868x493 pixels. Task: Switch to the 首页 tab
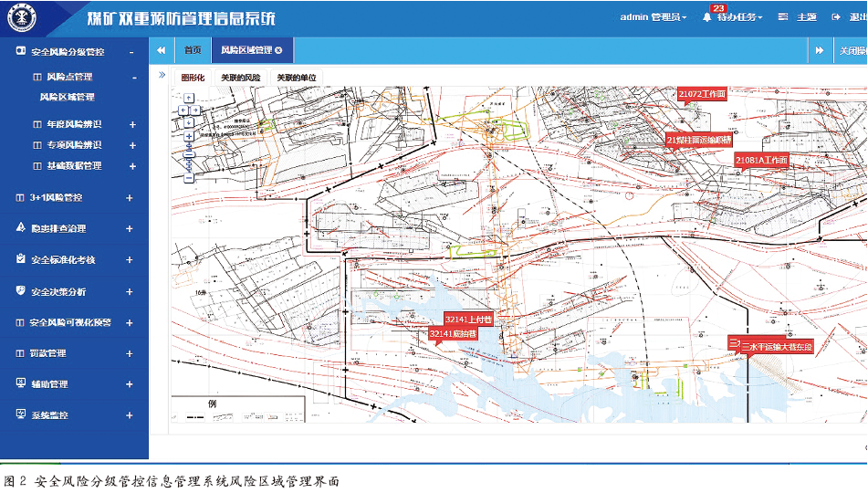192,50
